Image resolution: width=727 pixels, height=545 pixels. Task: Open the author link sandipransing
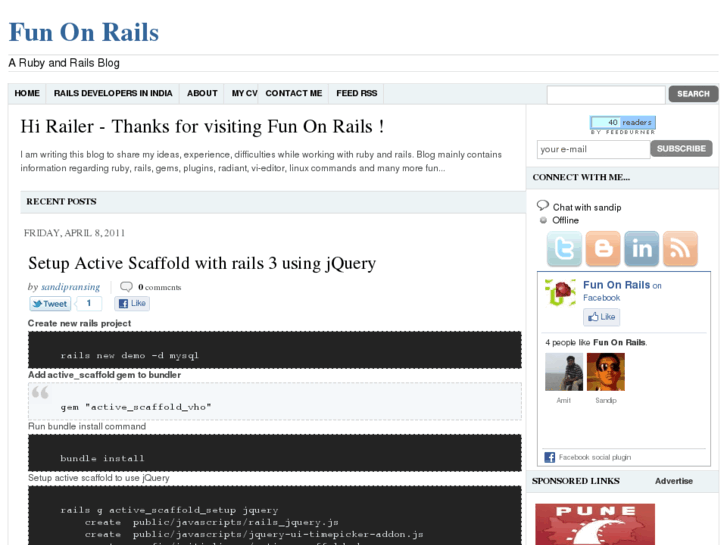[x=70, y=287]
